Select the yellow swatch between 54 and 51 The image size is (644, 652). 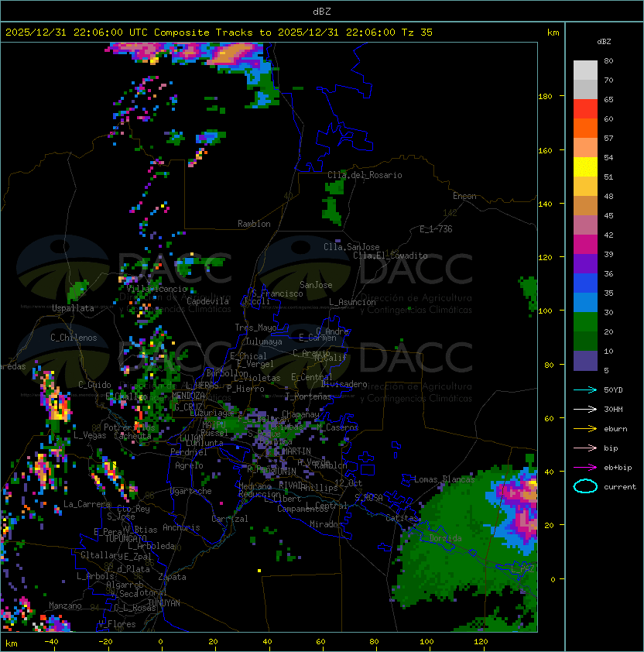(585, 166)
